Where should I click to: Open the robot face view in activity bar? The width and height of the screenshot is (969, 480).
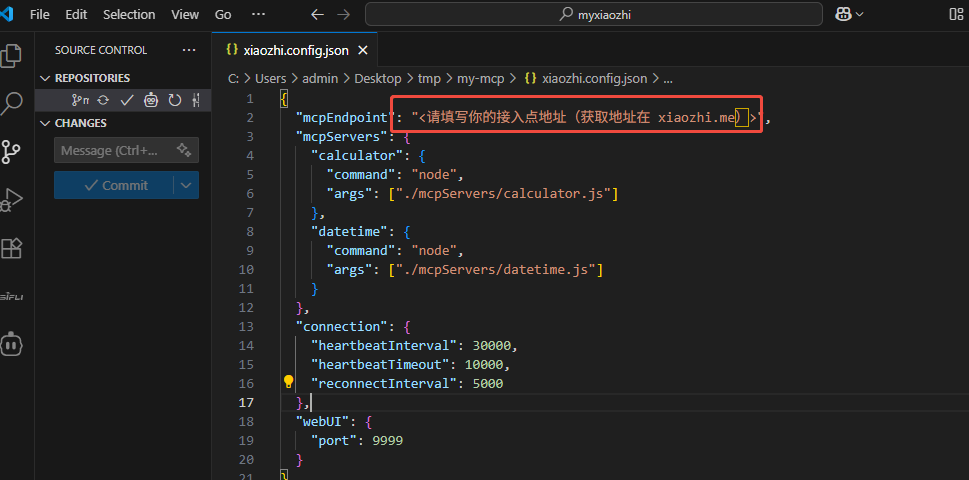tap(11, 343)
